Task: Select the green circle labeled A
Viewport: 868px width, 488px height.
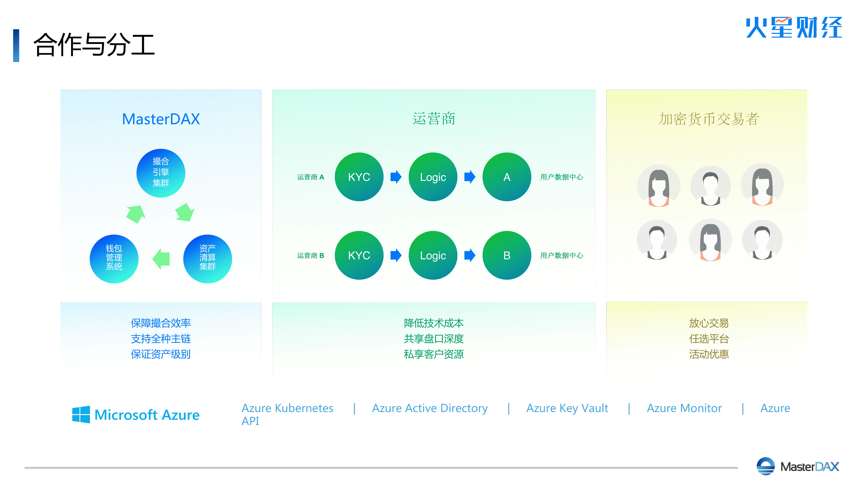Action: [x=507, y=177]
